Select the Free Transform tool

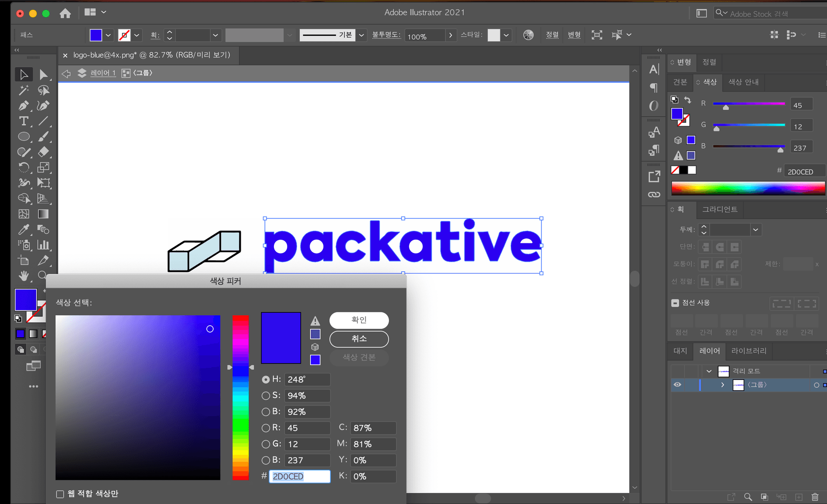(43, 183)
